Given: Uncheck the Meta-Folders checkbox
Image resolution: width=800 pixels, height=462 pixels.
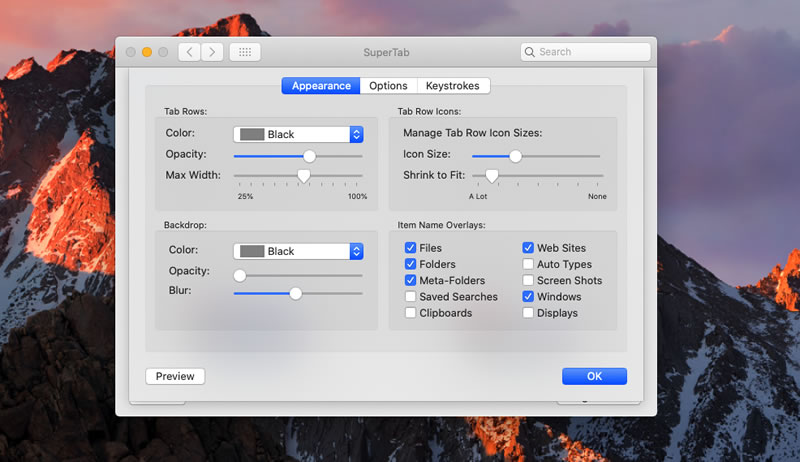Looking at the screenshot, I should (410, 280).
